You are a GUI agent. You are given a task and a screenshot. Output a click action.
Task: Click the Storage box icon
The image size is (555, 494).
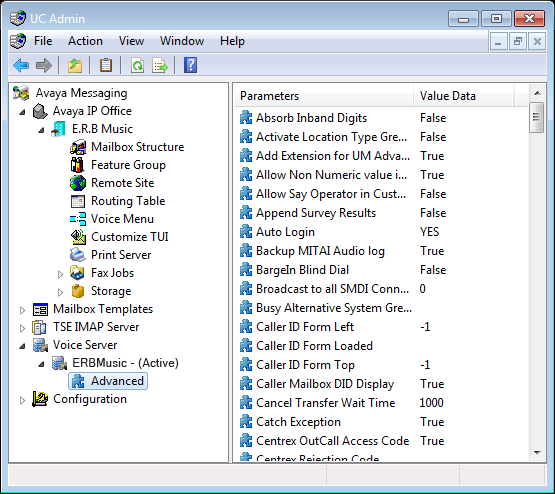click(78, 291)
